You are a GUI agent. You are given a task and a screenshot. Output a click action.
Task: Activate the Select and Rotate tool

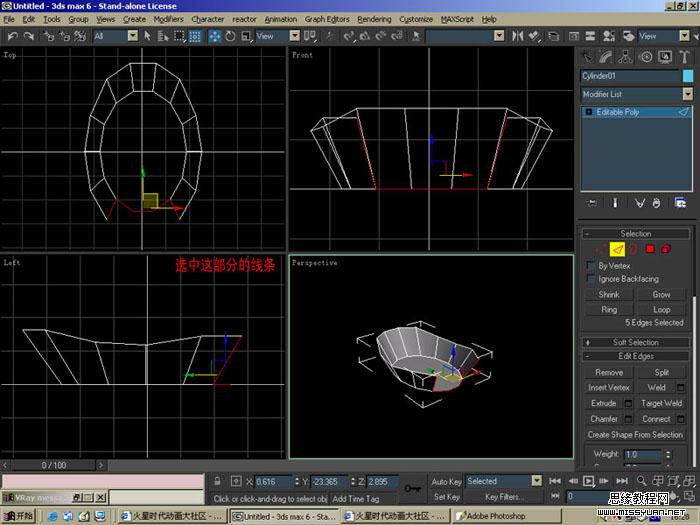tap(230, 36)
